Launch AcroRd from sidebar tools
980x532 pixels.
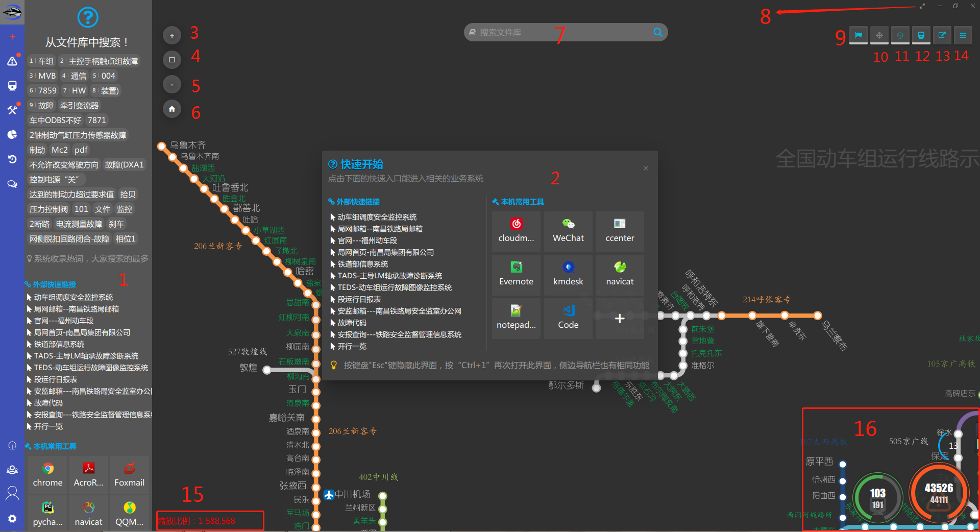click(88, 474)
